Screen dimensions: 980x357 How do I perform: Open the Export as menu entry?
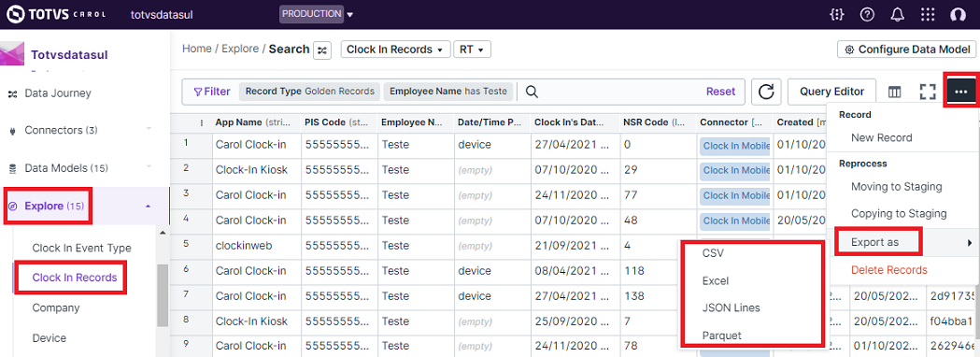903,242
